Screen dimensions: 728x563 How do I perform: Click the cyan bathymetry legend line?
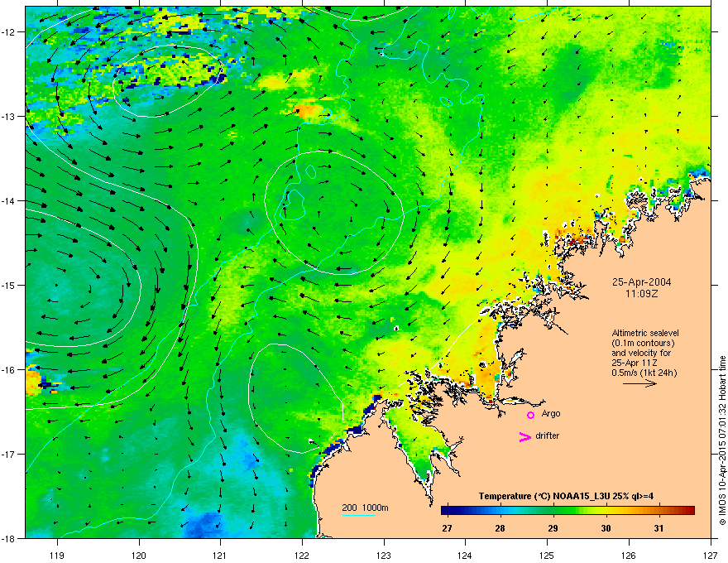point(359,515)
